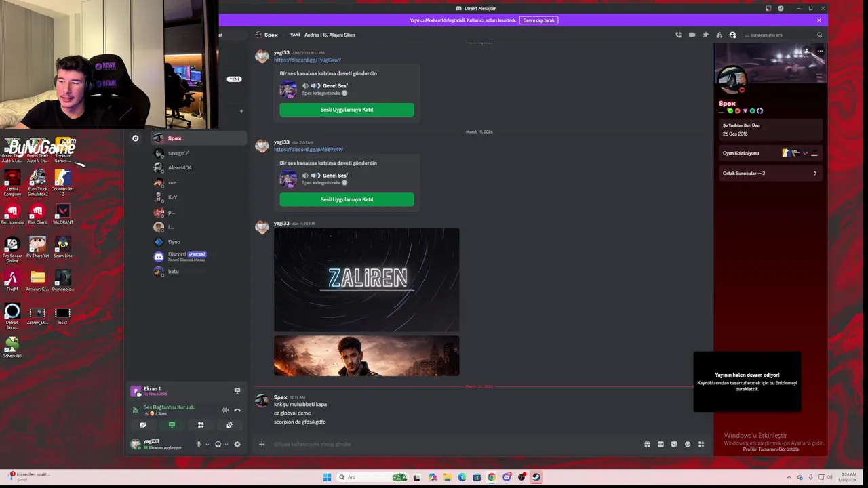
Task: Open Discord inbox icon in title bar
Action: [x=768, y=8]
